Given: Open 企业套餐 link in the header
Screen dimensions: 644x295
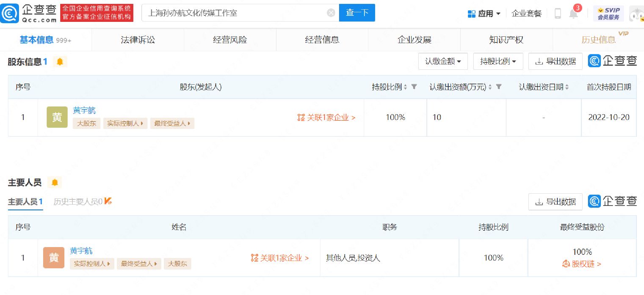Looking at the screenshot, I should tap(527, 14).
